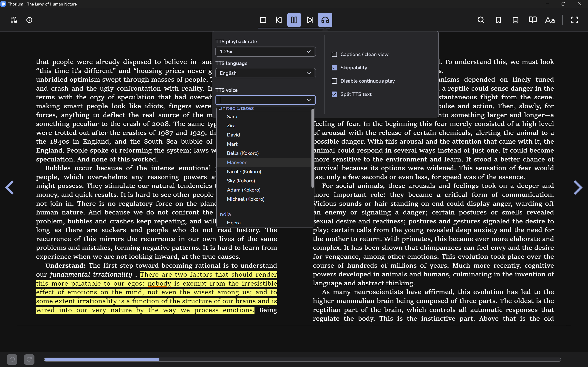Open the TTS language dropdown
The width and height of the screenshot is (588, 367).
pos(265,73)
